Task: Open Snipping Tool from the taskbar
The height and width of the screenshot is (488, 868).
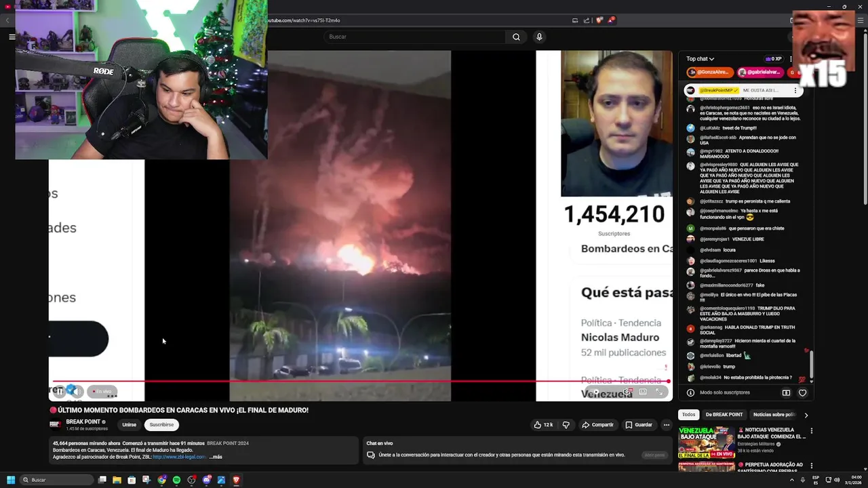Action: tap(146, 480)
